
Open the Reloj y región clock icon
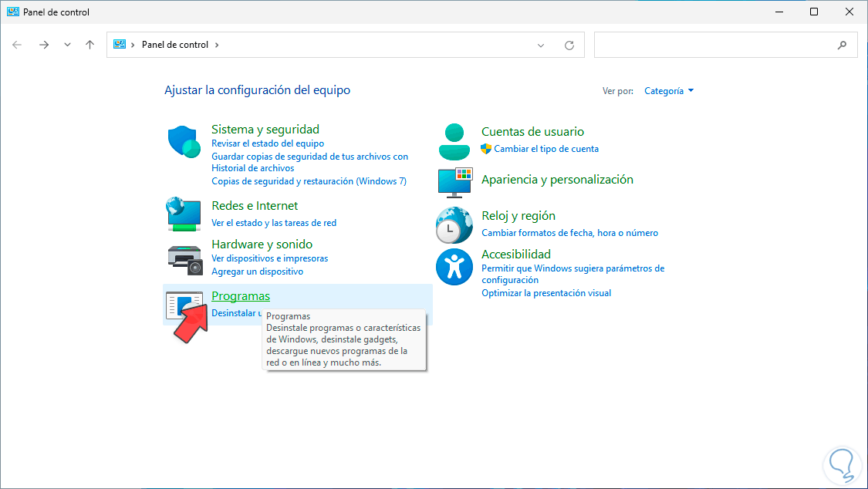click(x=454, y=225)
